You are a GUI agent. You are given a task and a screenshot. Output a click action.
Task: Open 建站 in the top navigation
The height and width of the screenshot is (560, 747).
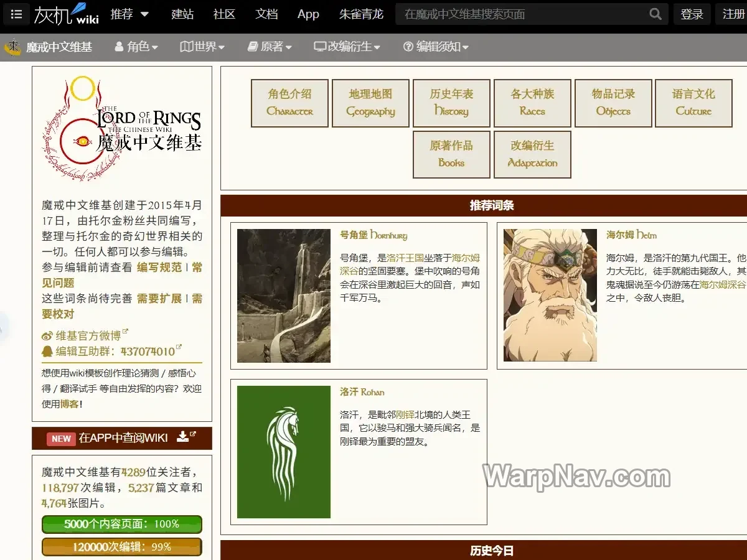[x=182, y=14]
